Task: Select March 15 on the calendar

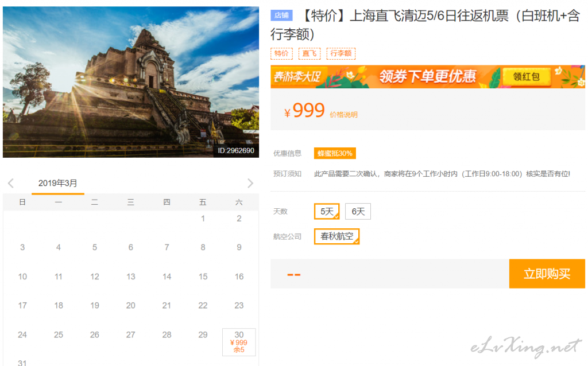Action: (203, 277)
